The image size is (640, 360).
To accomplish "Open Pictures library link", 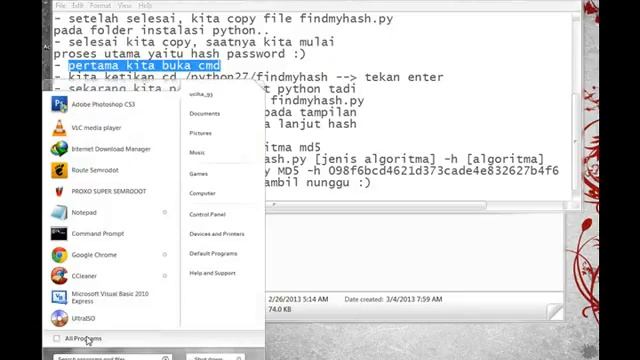I will (x=200, y=133).
